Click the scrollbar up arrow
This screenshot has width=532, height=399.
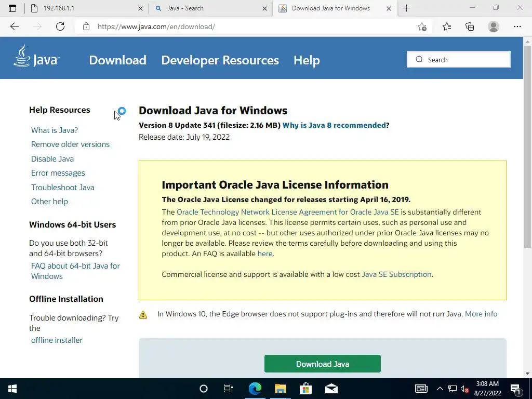527,42
